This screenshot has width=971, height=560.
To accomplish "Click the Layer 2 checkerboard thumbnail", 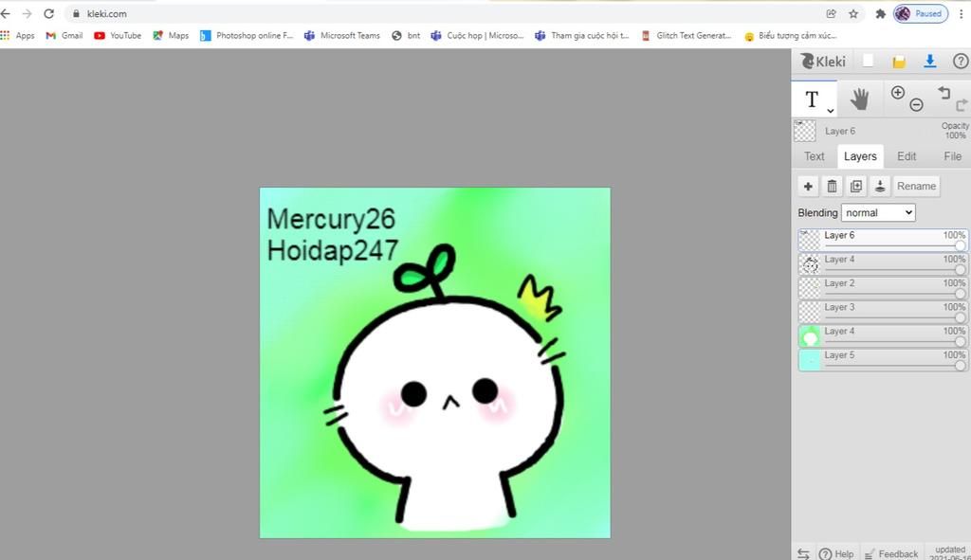I will (x=810, y=288).
